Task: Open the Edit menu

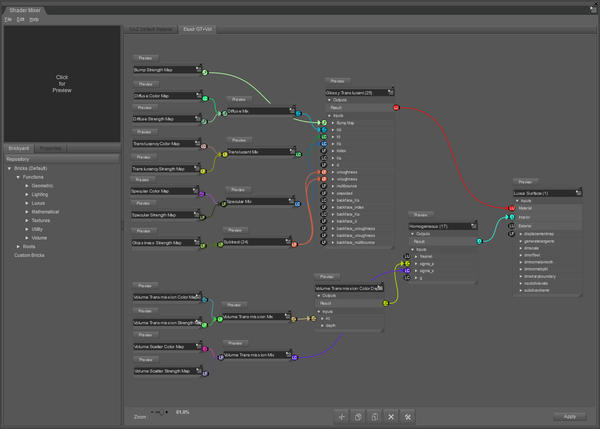Action: click(x=21, y=19)
